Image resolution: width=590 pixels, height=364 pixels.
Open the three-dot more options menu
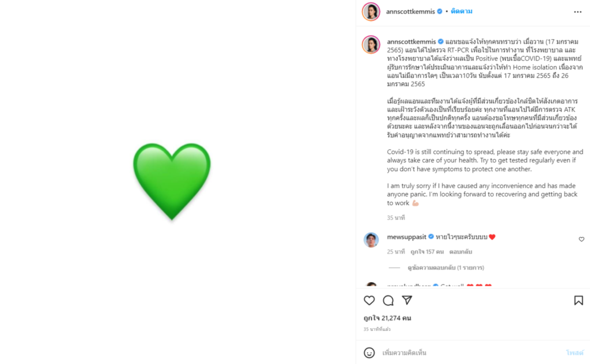[577, 12]
